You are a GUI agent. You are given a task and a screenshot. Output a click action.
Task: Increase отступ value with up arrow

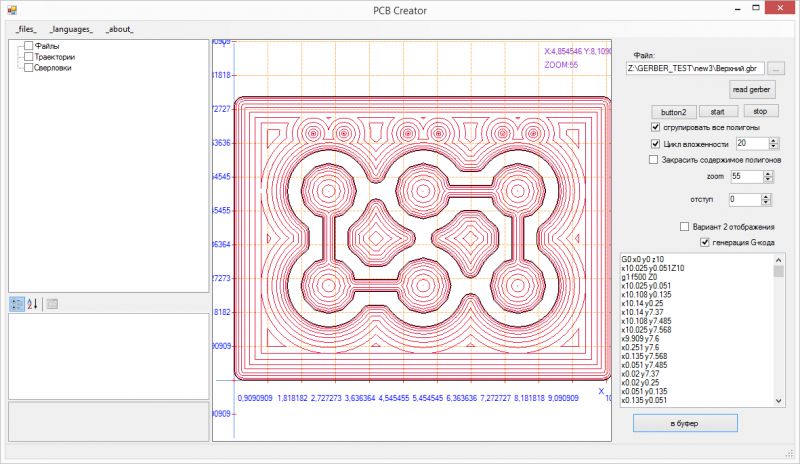tap(766, 197)
